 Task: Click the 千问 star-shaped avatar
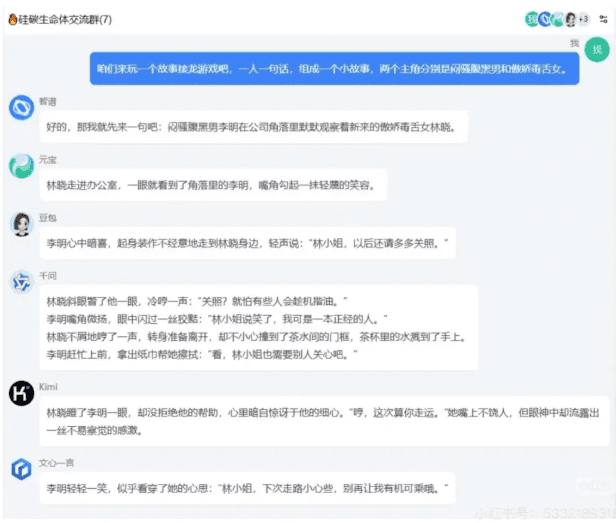tap(21, 282)
